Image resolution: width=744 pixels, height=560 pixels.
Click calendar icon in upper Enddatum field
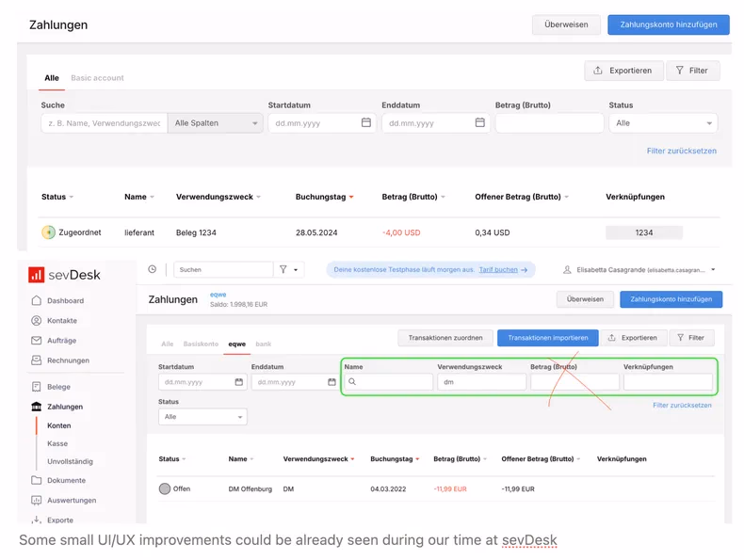coord(480,122)
